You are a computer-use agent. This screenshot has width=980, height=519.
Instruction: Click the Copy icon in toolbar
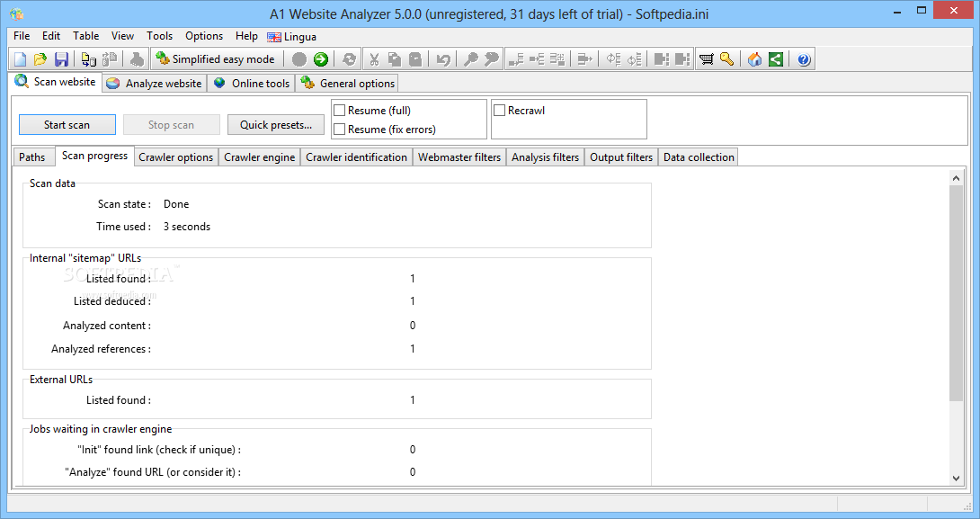(395, 59)
